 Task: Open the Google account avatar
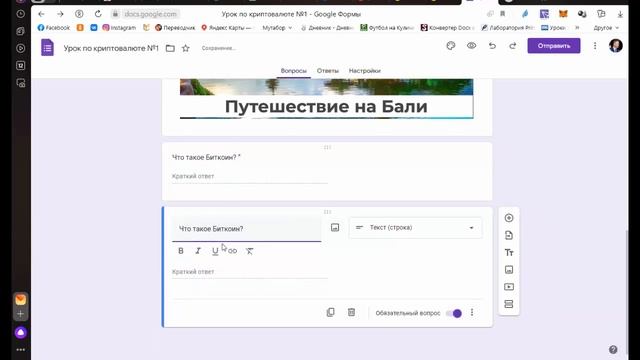[616, 46]
